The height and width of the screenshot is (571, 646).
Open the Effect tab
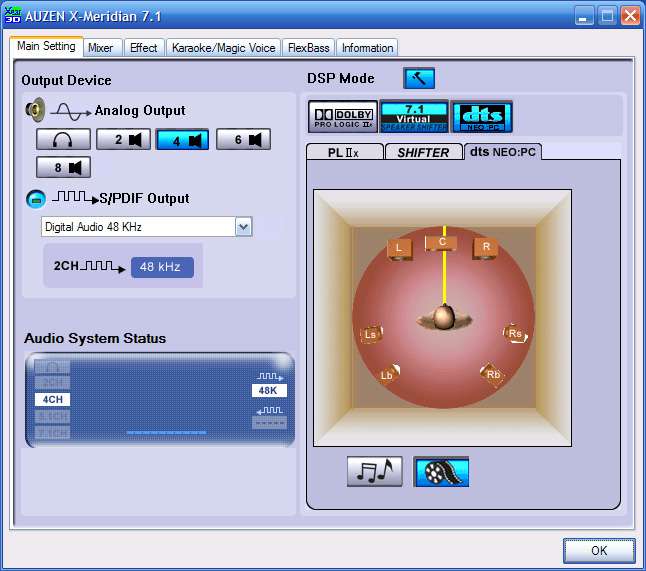point(143,48)
